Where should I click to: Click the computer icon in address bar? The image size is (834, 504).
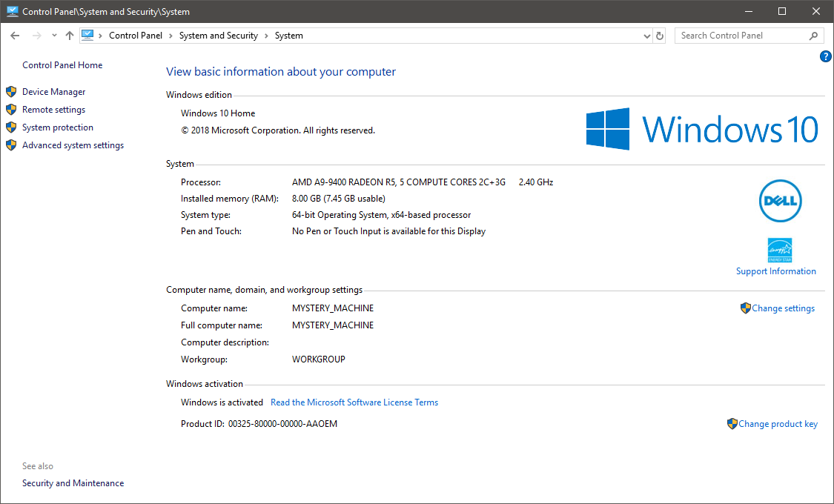click(x=87, y=35)
